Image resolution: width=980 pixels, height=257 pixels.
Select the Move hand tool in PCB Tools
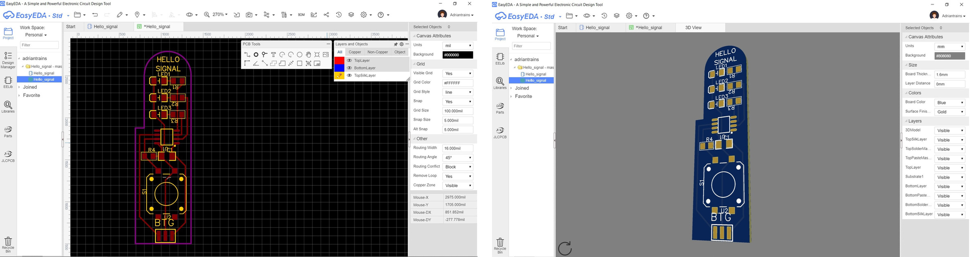(308, 54)
